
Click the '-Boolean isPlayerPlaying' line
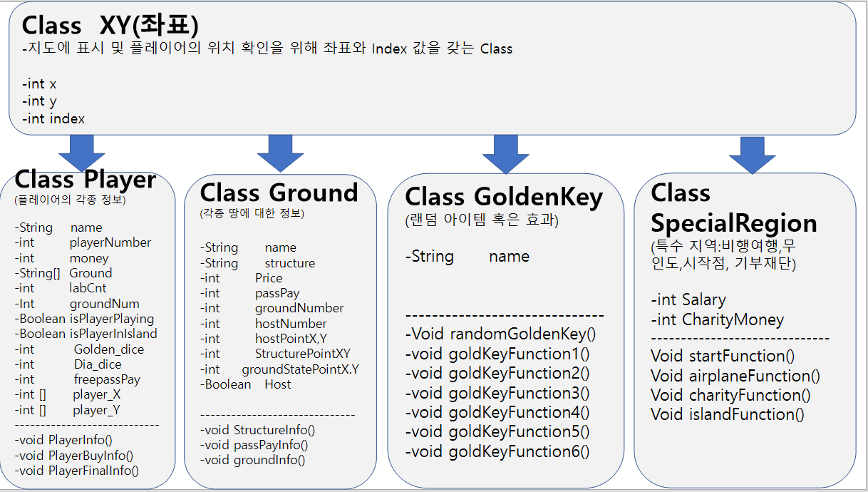(x=84, y=319)
